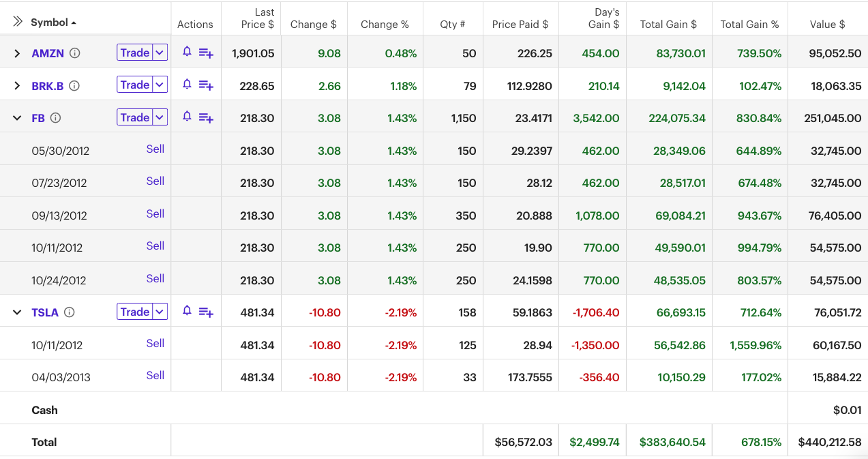The width and height of the screenshot is (868, 459).
Task: Open the AMZN symbol link
Action: [x=48, y=53]
